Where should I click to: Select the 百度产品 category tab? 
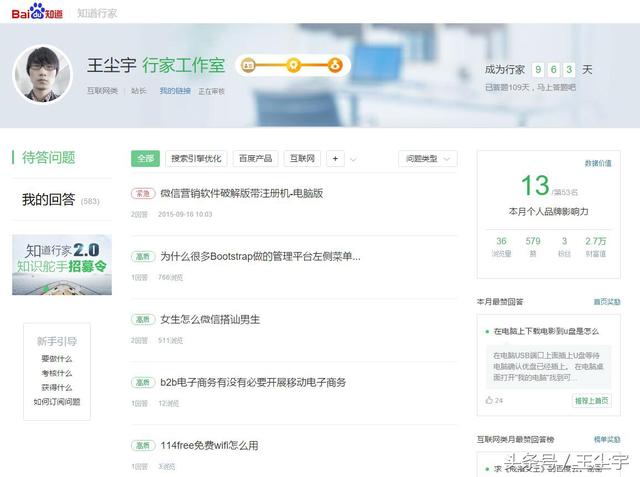(x=255, y=159)
